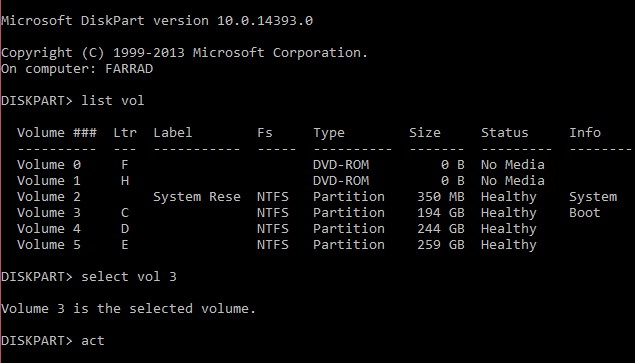Click 'Volume 4' row name
The image size is (635, 363).
tap(49, 229)
